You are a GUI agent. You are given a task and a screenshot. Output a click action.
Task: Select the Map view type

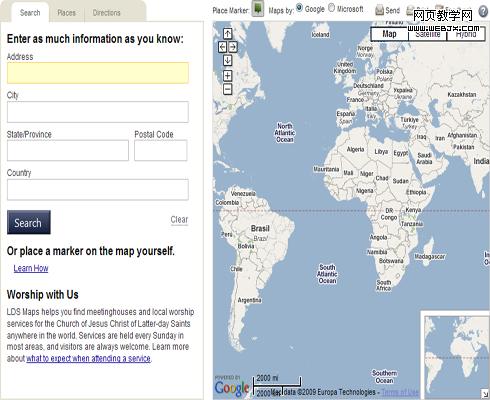tap(389, 34)
